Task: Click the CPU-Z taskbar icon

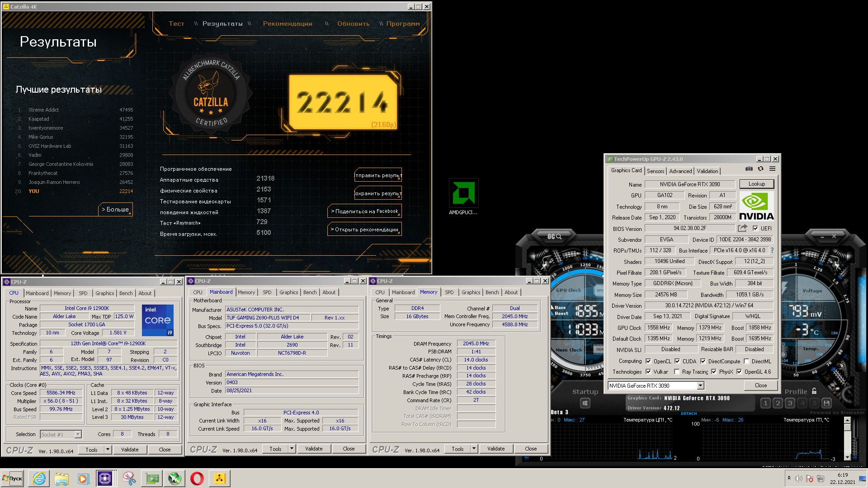Action: tap(105, 479)
